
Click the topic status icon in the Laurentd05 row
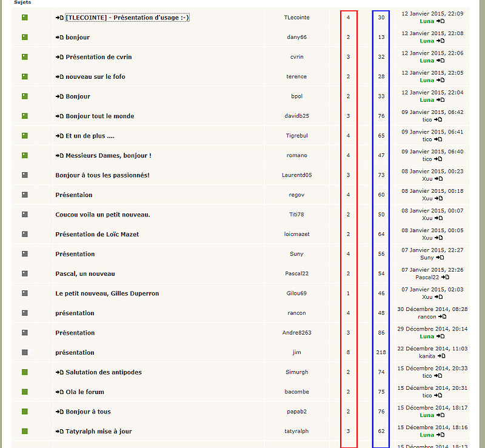[x=25, y=175]
